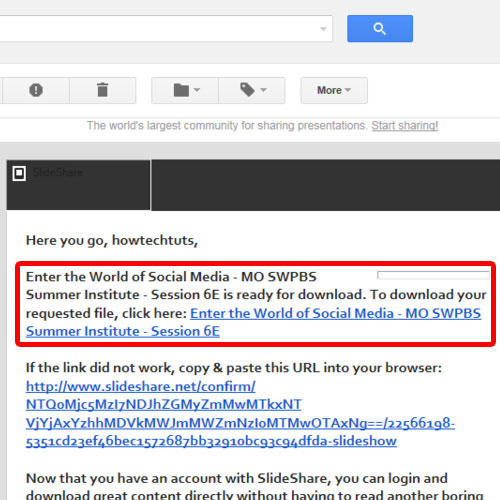Open the Enter the World of Social Media download link
The image size is (500, 500).
(253, 322)
